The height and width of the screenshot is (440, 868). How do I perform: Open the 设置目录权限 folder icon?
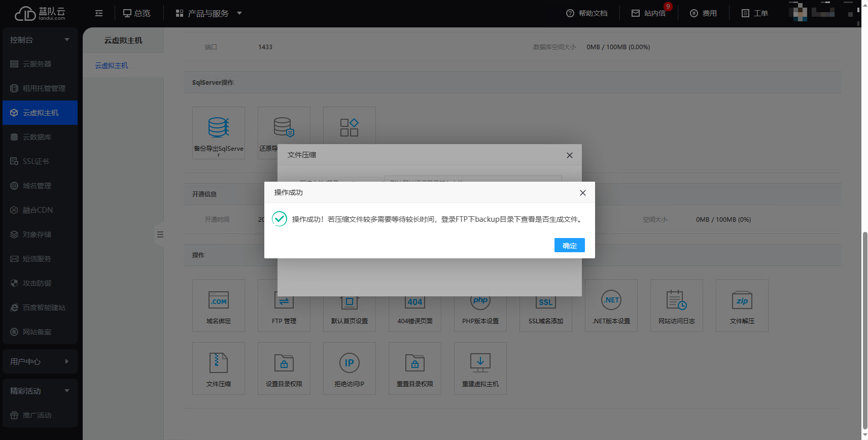pos(284,368)
